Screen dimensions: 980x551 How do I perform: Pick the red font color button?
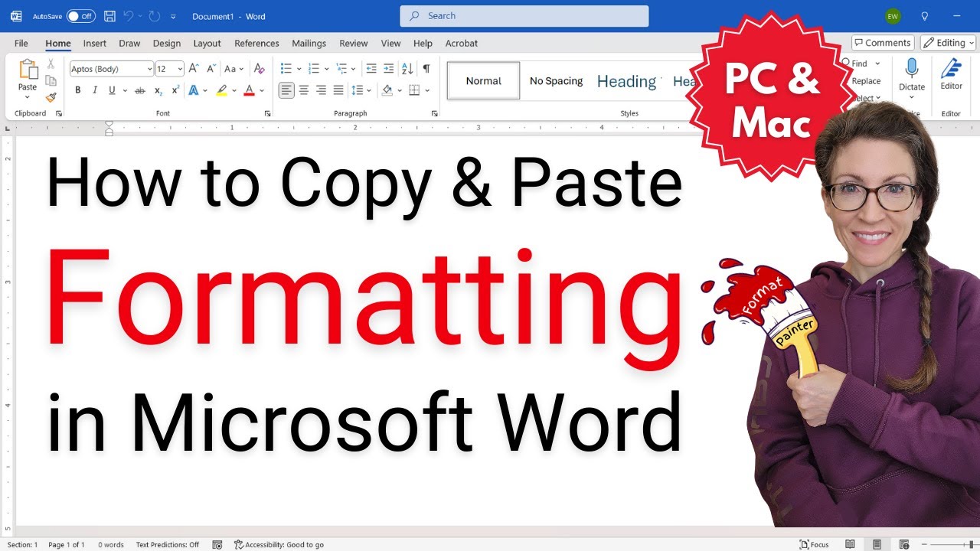[249, 90]
